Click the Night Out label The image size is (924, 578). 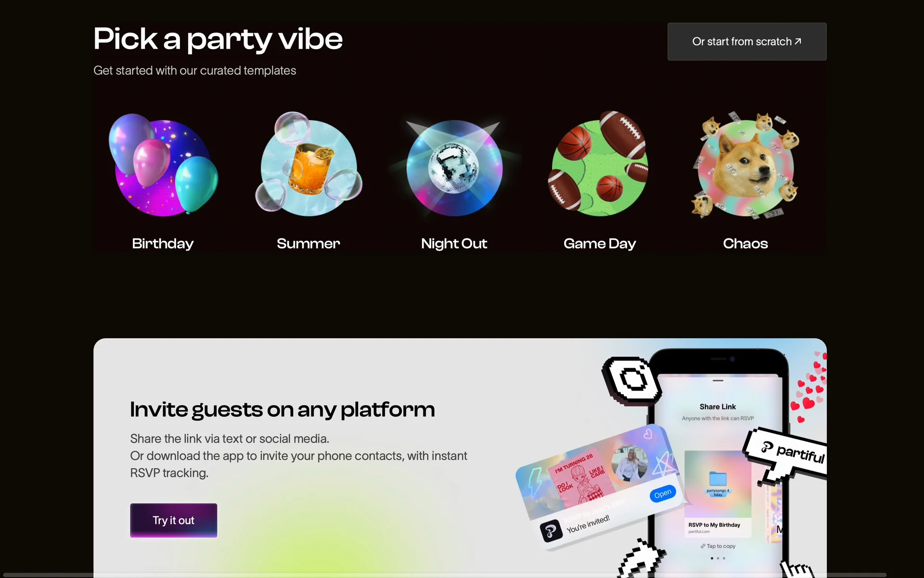(x=454, y=244)
